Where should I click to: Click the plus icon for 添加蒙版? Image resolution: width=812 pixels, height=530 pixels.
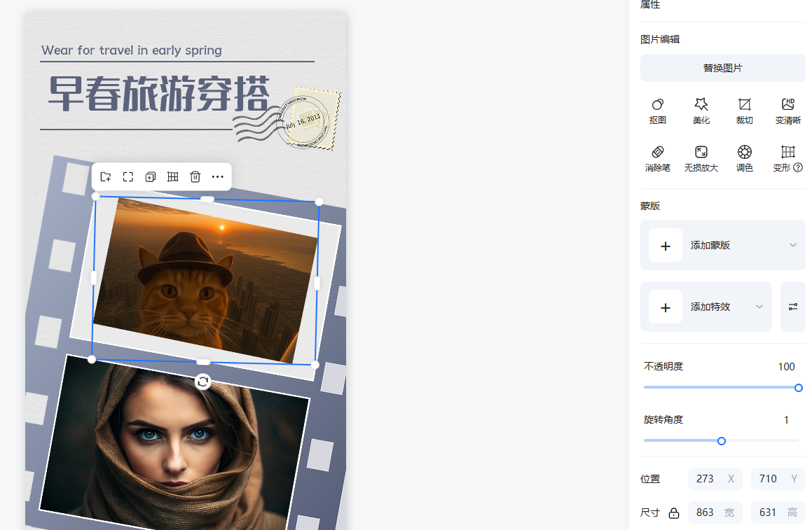coord(666,245)
